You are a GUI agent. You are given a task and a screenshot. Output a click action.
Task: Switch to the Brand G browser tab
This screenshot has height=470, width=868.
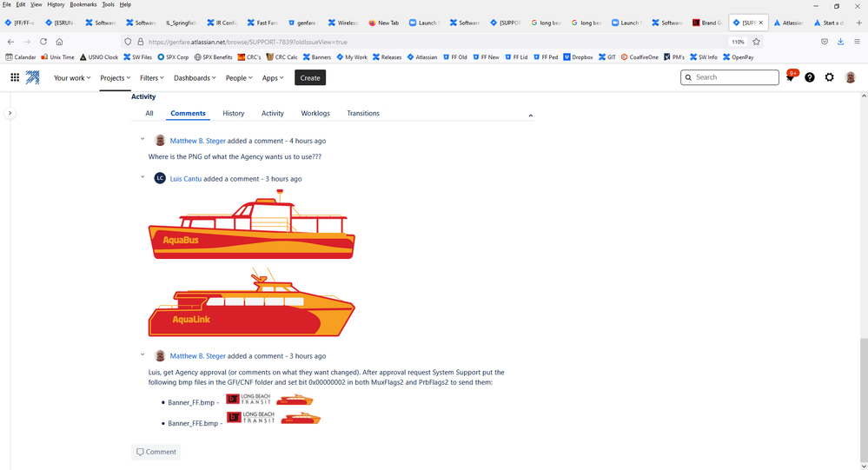pos(707,23)
